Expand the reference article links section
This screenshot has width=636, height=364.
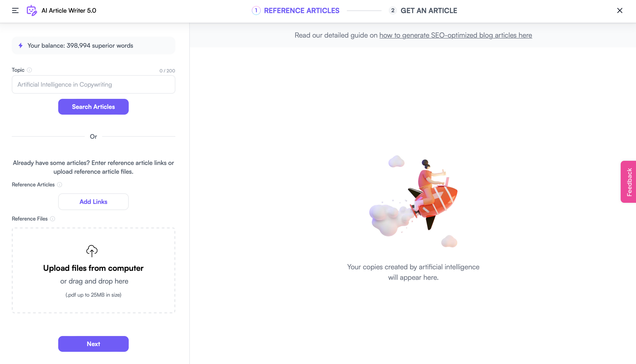point(93,202)
